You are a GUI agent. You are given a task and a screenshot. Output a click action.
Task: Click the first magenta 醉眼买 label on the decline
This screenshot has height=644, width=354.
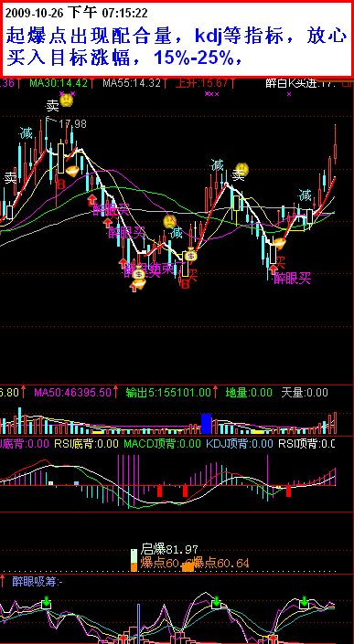111,209
